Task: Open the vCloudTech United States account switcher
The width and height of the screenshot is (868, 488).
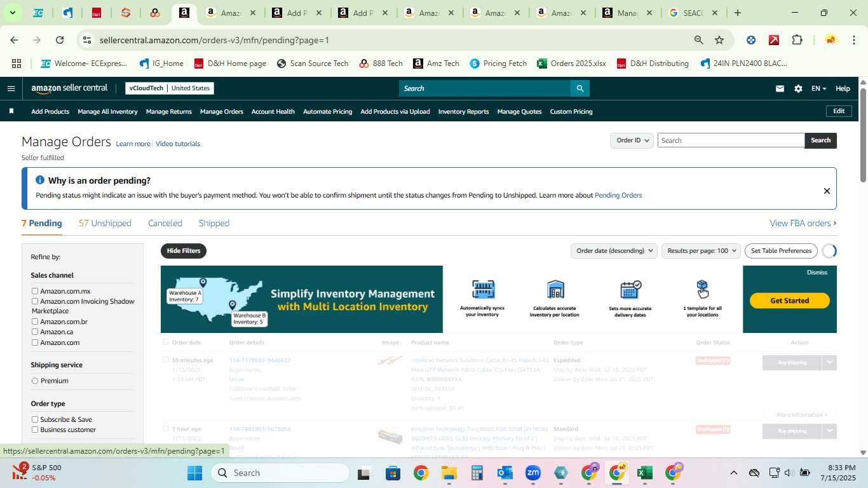Action: 170,88
